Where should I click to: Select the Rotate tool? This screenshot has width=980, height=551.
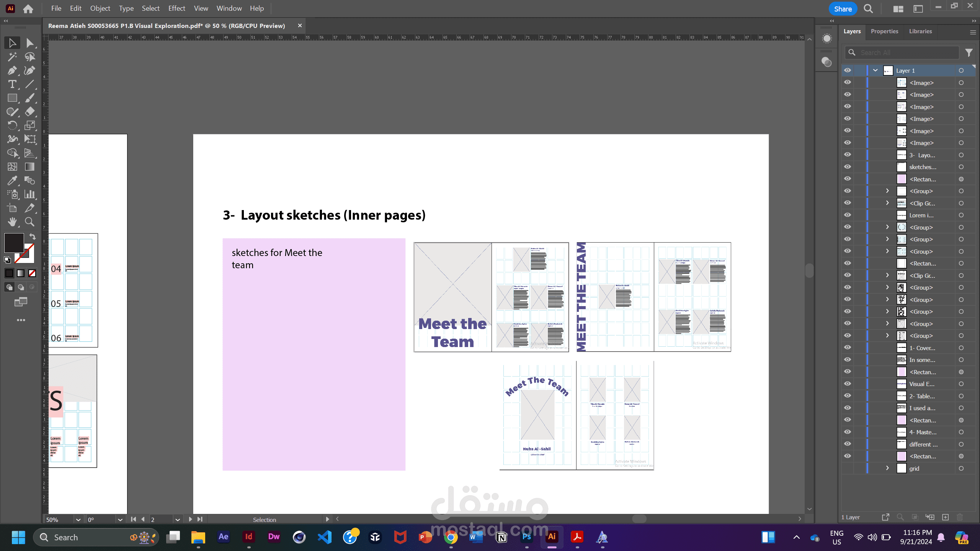12,126
